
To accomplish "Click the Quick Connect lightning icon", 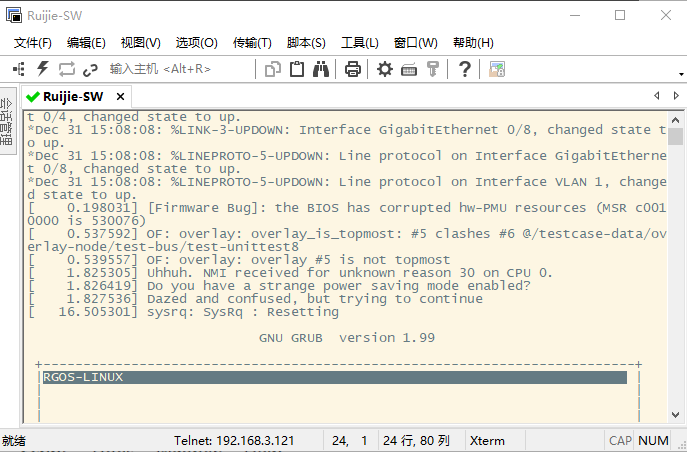I will [42, 69].
